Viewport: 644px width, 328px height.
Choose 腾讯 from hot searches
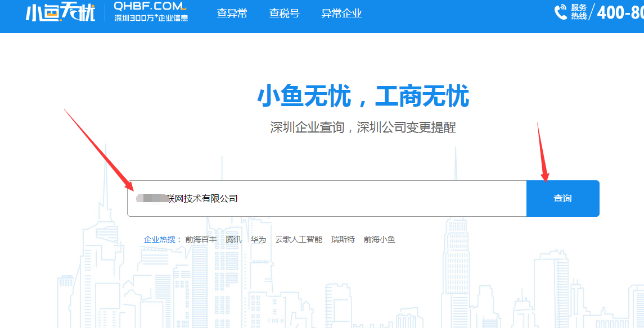(x=233, y=239)
